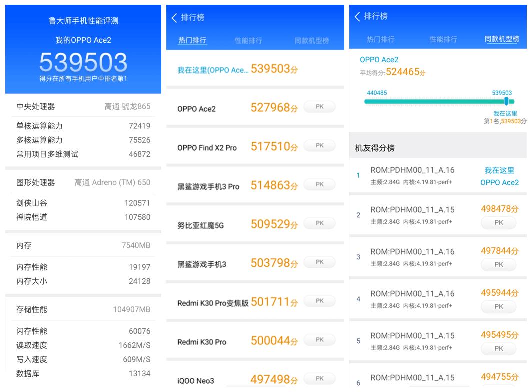Click the PK icon beside OPPO Find X2 Pro

[319, 145]
